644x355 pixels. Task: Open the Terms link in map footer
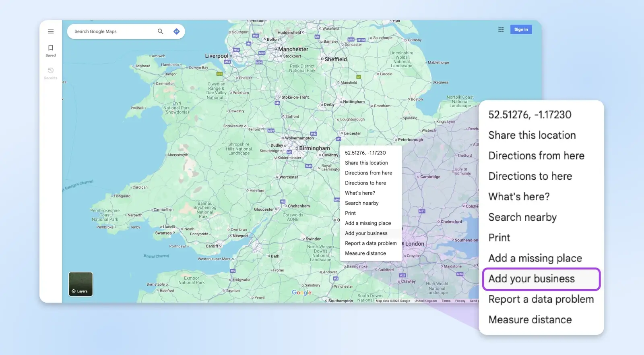[446, 301]
